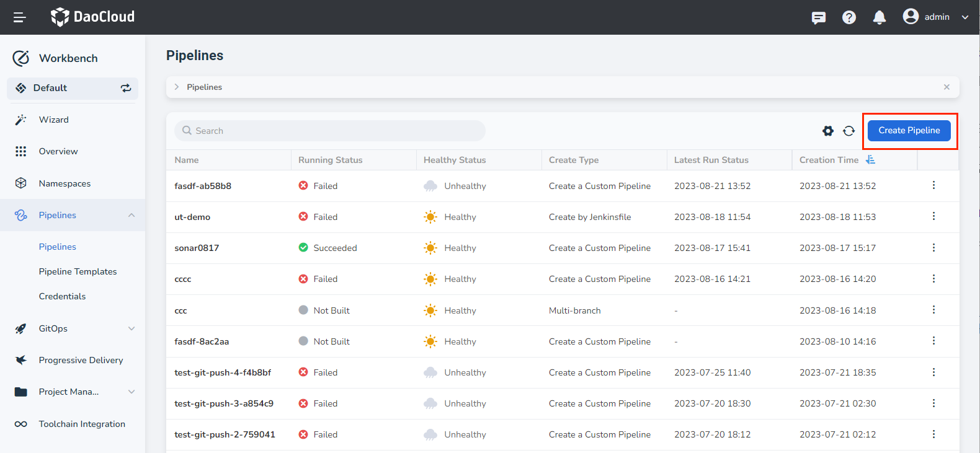
Task: Open actions menu for ccc row
Action: (x=933, y=310)
